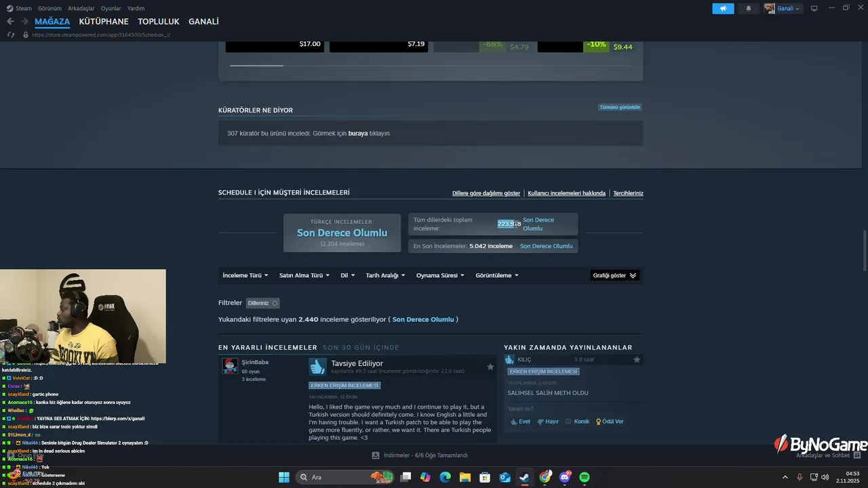Award star on ŞirinBaba's review
Image resolution: width=868 pixels, height=488 pixels.
tap(490, 367)
